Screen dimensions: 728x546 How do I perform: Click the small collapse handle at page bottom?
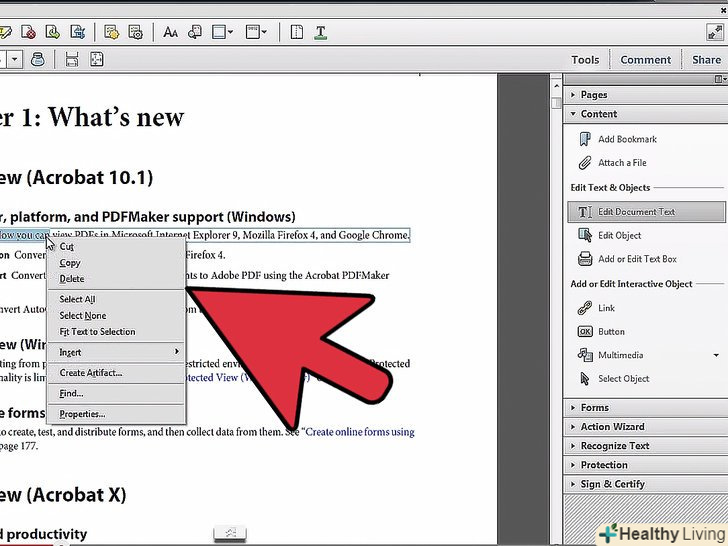pos(230,533)
